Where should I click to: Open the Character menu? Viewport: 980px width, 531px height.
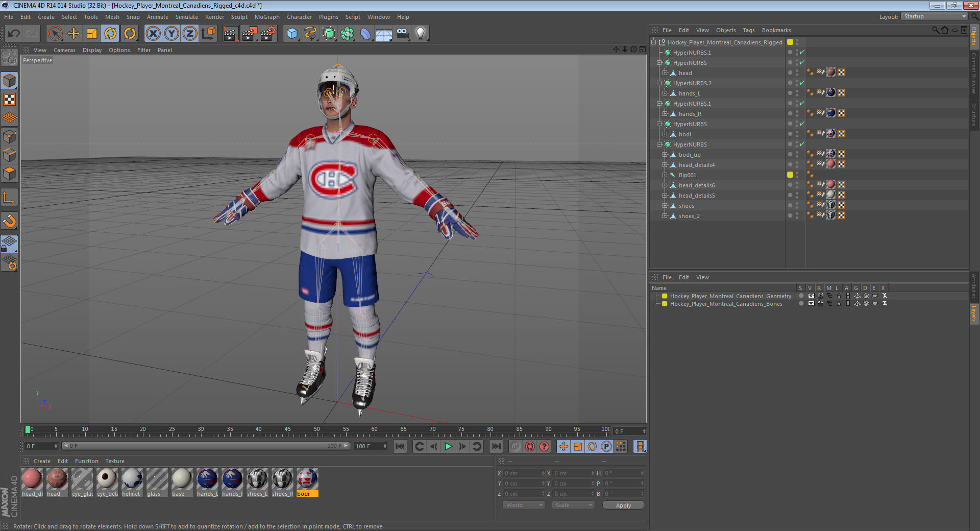coord(299,17)
